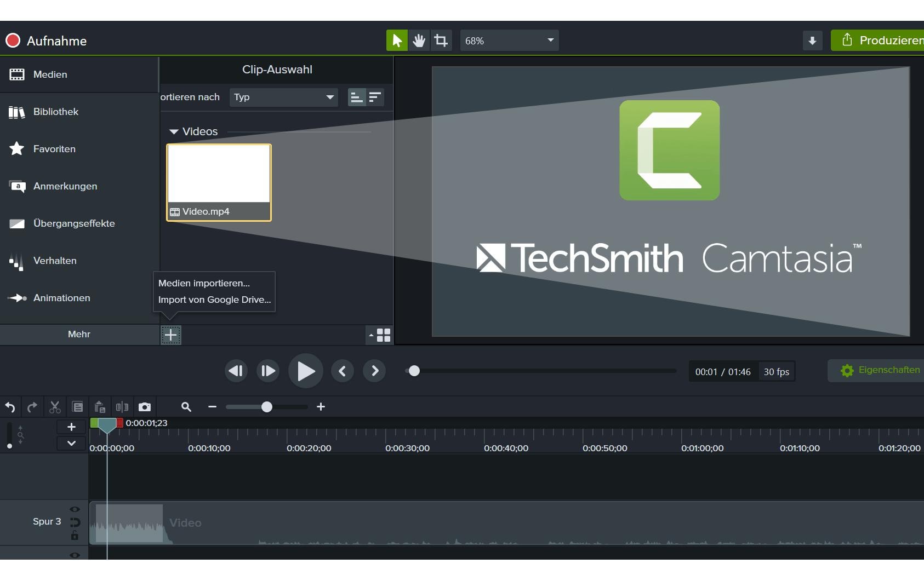Click the split clip icon
Image resolution: width=924 pixels, height=581 pixels.
click(122, 407)
